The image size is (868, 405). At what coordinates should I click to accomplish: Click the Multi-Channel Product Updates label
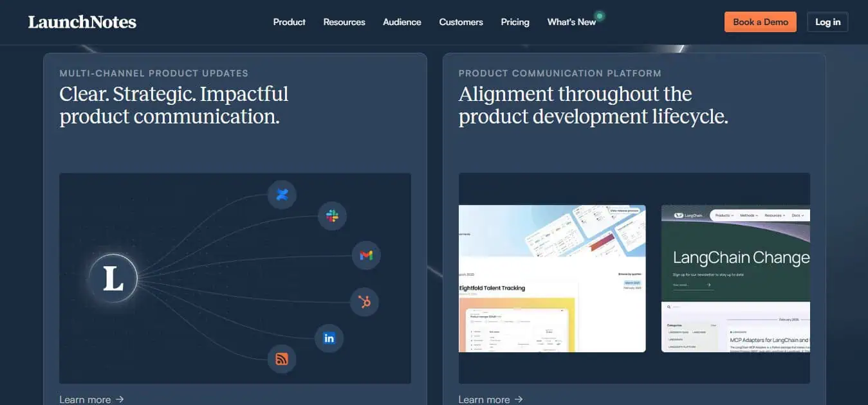(154, 73)
